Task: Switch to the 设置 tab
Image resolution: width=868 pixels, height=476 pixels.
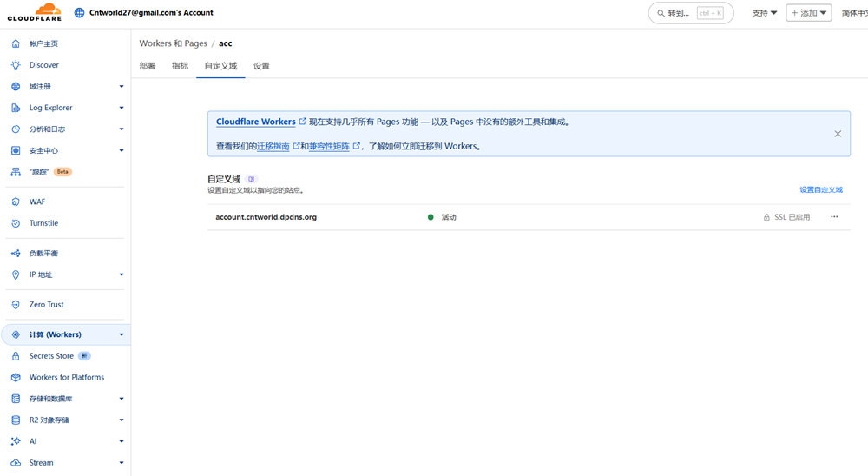Action: (x=261, y=66)
